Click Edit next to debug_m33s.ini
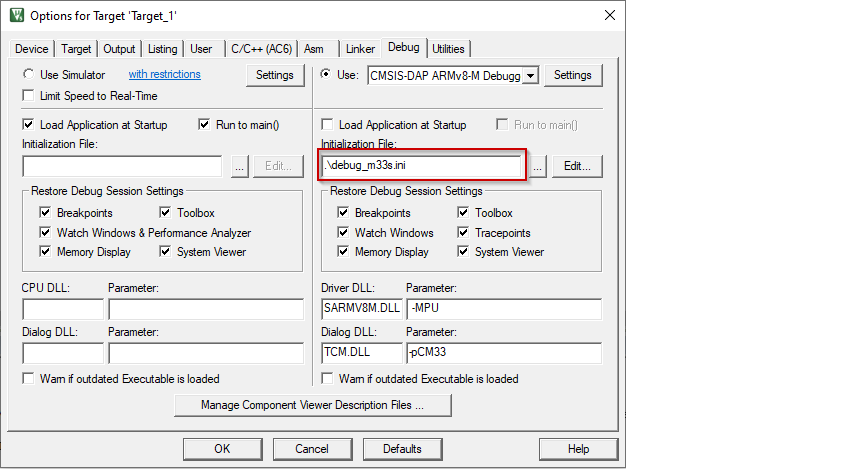The image size is (855, 469). tap(577, 167)
